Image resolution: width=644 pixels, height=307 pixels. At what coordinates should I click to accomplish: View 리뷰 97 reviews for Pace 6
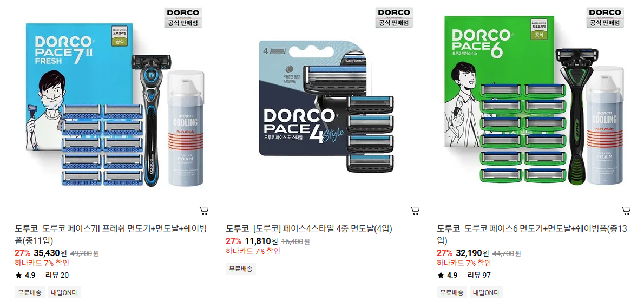pyautogui.click(x=479, y=276)
